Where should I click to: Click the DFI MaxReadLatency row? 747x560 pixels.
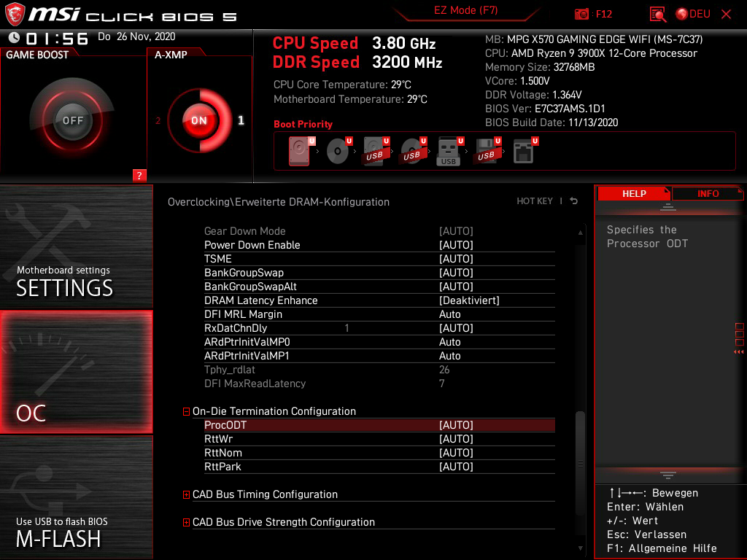pos(379,384)
